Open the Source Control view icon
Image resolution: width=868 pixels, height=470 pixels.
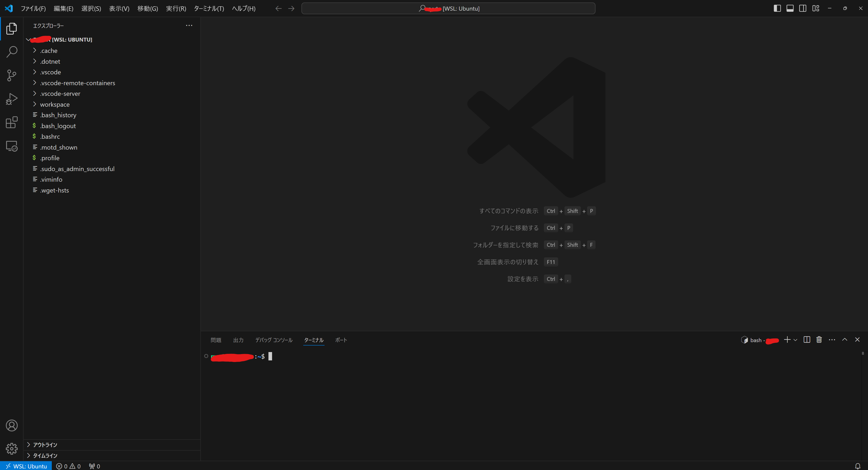pos(12,75)
